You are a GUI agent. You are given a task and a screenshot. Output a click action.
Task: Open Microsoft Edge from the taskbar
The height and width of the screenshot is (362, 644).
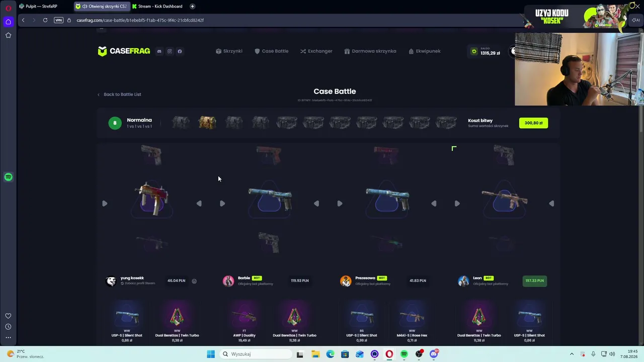click(330, 354)
